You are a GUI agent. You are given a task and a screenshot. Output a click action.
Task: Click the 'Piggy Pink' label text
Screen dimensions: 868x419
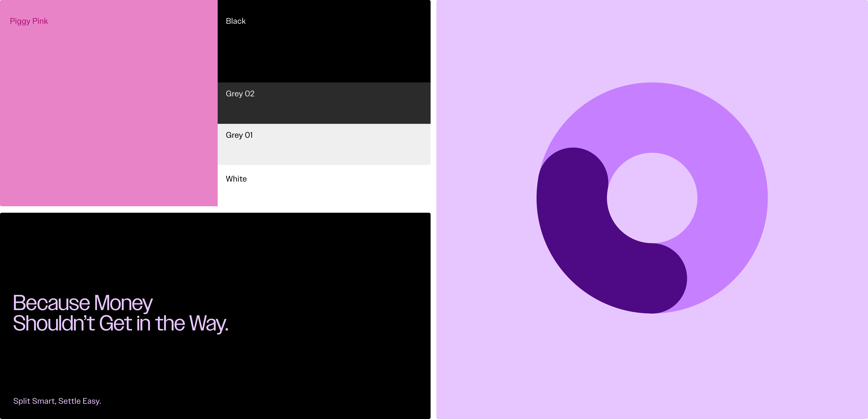(x=29, y=21)
